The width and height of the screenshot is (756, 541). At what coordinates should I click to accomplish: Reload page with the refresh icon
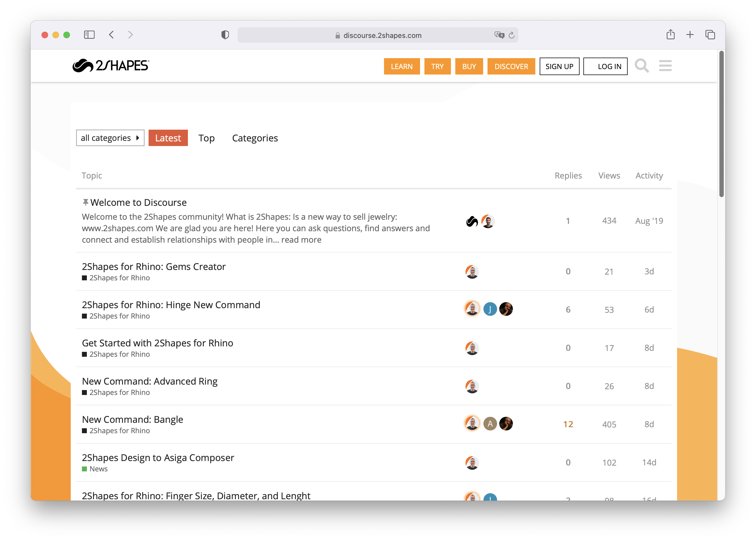click(512, 35)
